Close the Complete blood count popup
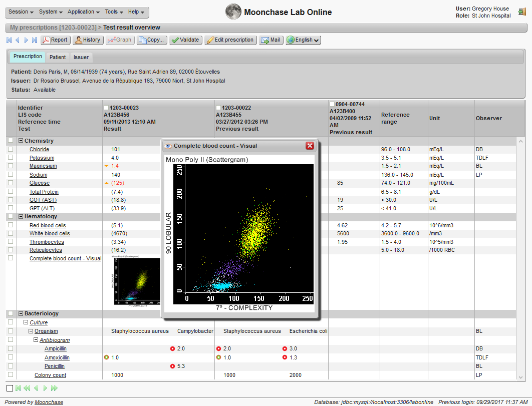The image size is (532, 406). tap(310, 146)
